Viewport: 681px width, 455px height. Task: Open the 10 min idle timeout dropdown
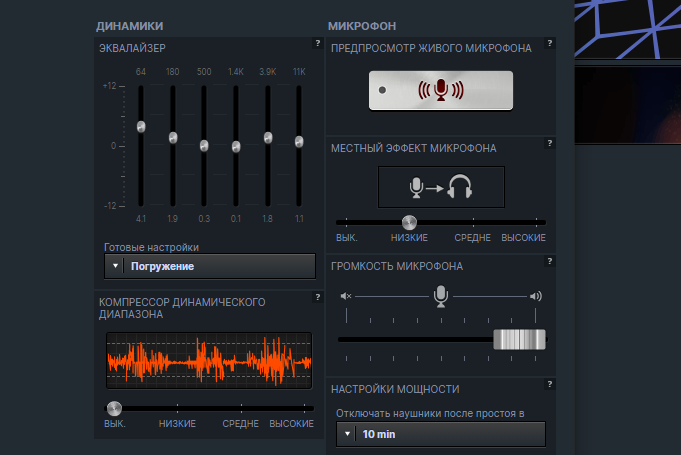click(441, 434)
